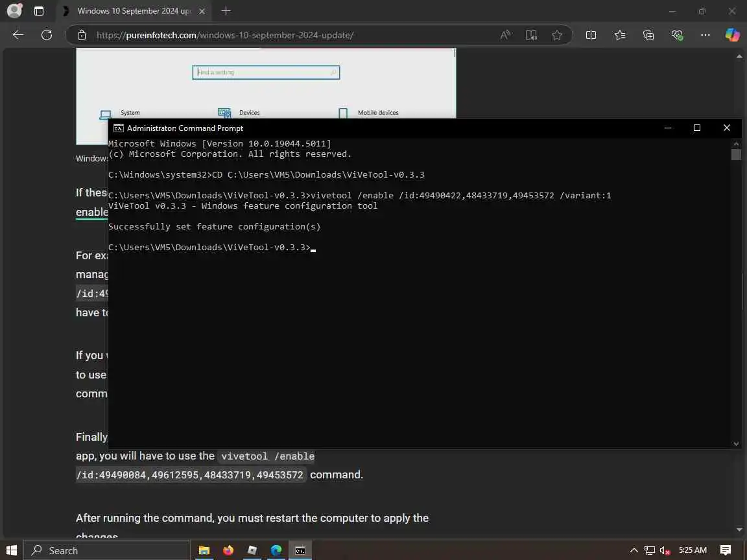
Task: Open Collections panel
Action: (x=648, y=35)
